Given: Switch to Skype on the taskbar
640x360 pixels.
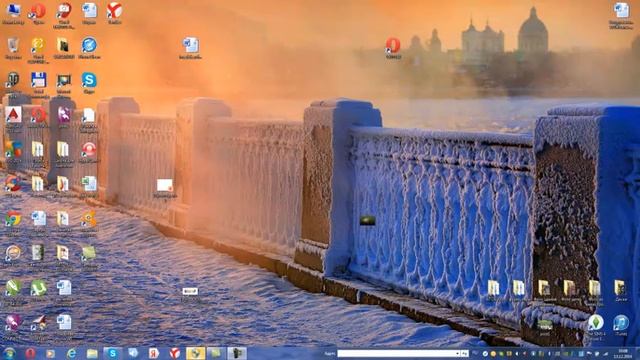Looking at the screenshot, I should pos(112,353).
